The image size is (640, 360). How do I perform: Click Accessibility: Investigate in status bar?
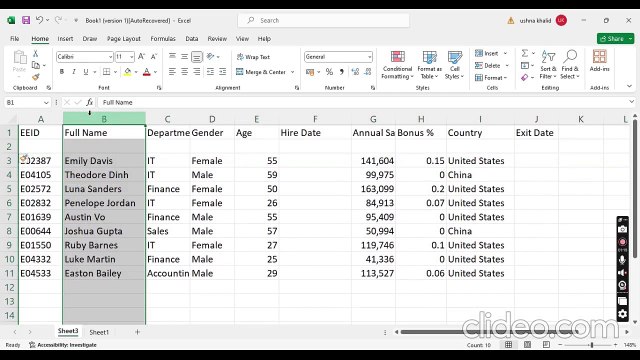63,345
